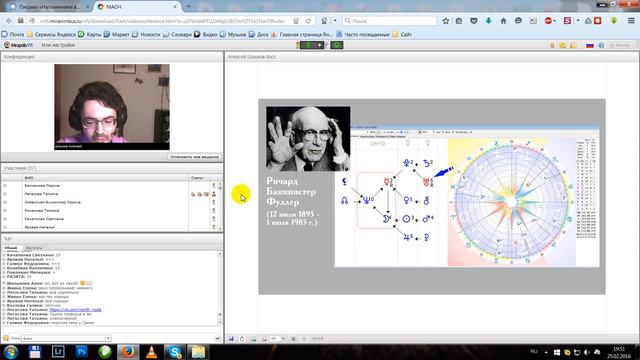Screen dimensions: 640x360
Task: Switch to the MACH browser tab
Action: click(x=138, y=7)
